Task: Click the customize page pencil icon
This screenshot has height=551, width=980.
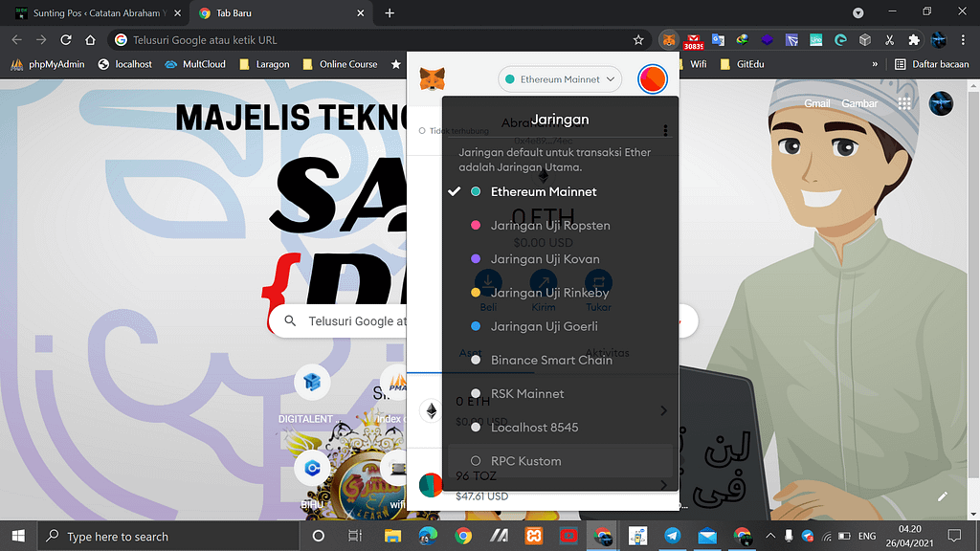Action: (943, 496)
